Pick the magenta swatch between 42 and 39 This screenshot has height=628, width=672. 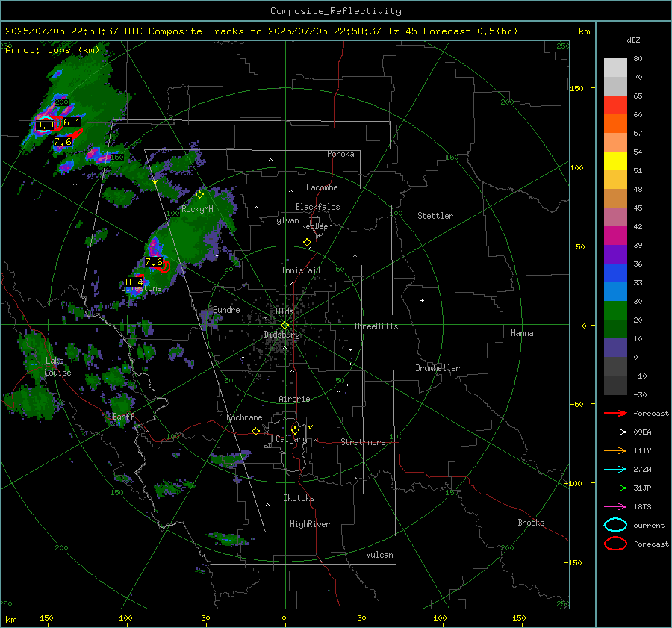tap(615, 235)
